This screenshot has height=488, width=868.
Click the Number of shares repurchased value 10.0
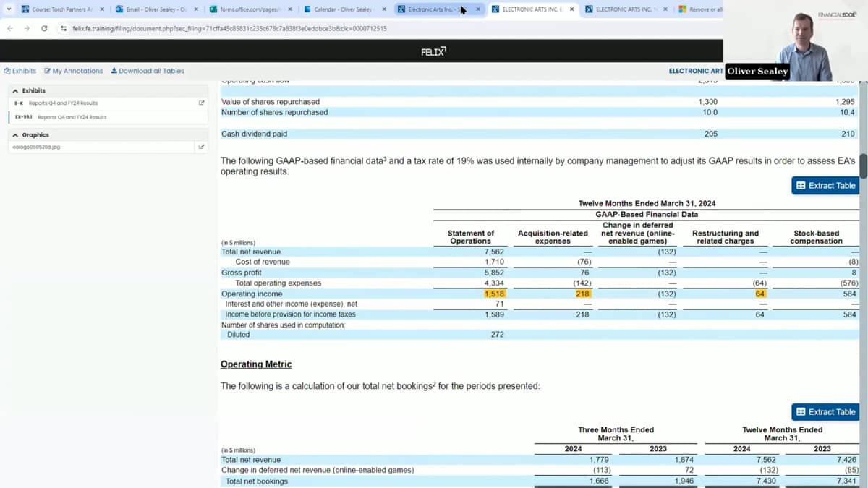(710, 112)
